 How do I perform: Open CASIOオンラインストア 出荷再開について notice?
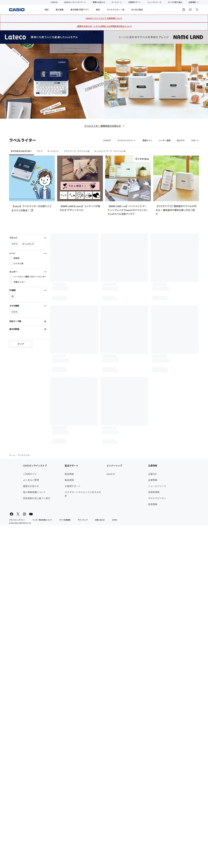point(104,18)
